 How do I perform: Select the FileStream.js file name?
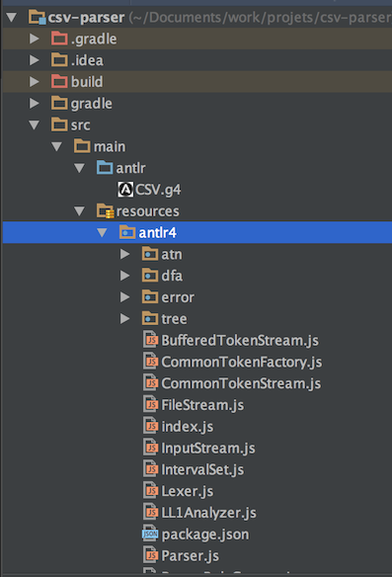[x=202, y=405]
